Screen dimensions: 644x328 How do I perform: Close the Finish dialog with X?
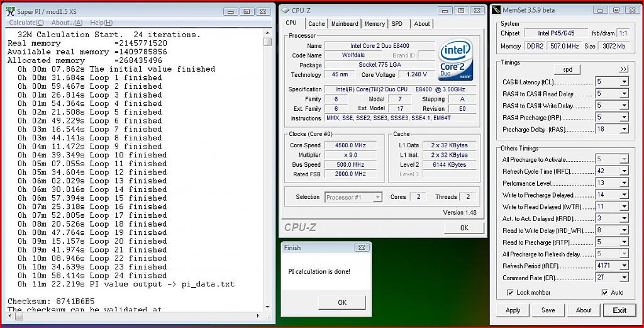[362, 247]
